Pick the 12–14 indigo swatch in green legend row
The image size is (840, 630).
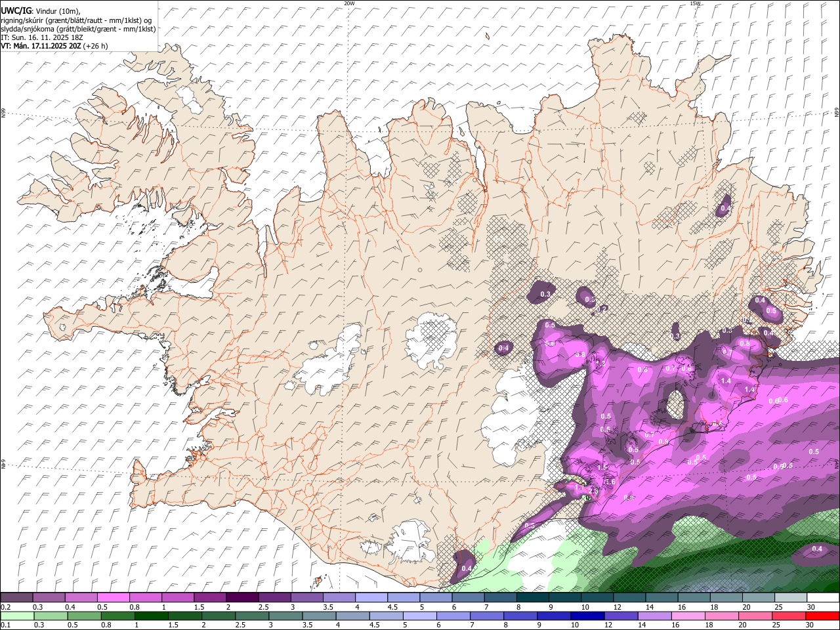point(621,616)
